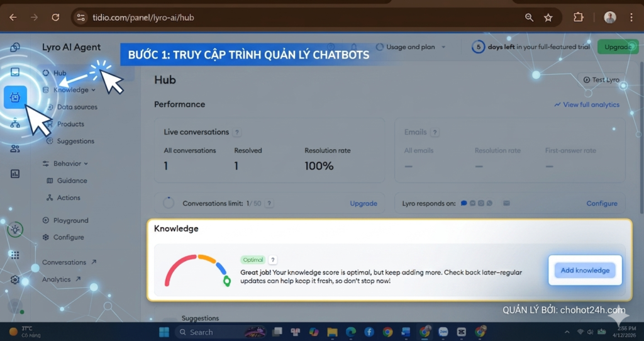This screenshot has width=644, height=341.
Task: Open the Analytics chart icon in sidebar
Action: [x=15, y=174]
